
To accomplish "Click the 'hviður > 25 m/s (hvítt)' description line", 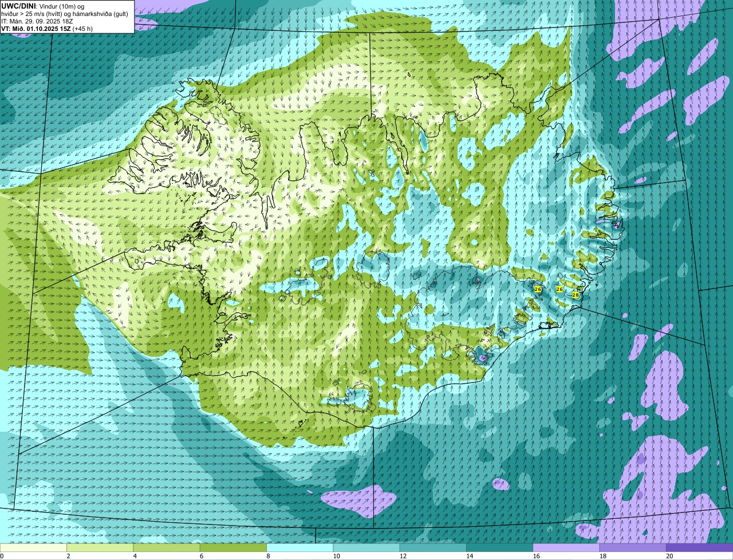I will (65, 13).
